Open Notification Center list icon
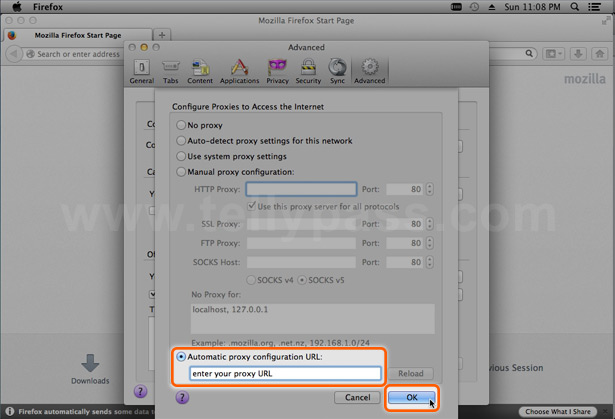The width and height of the screenshot is (615, 419). pos(594,7)
